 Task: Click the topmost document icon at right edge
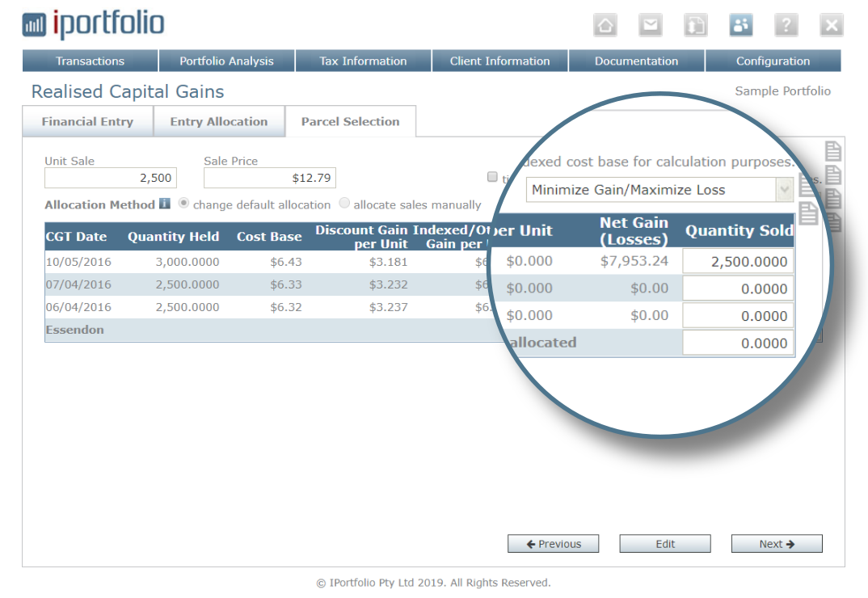point(832,151)
